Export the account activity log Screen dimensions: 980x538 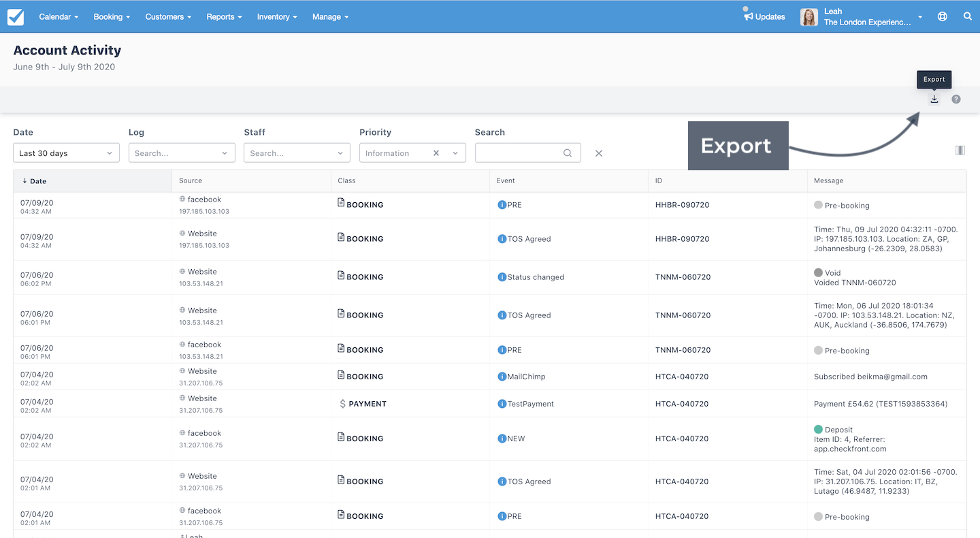(934, 99)
